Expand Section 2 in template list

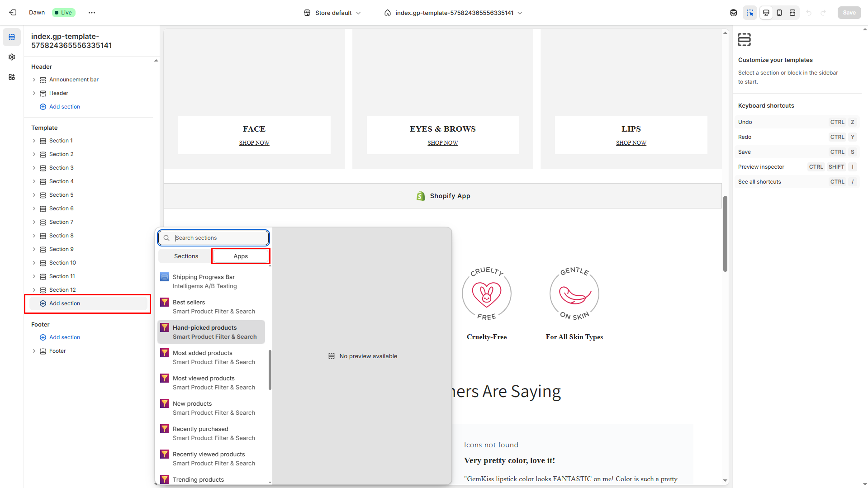coord(34,154)
